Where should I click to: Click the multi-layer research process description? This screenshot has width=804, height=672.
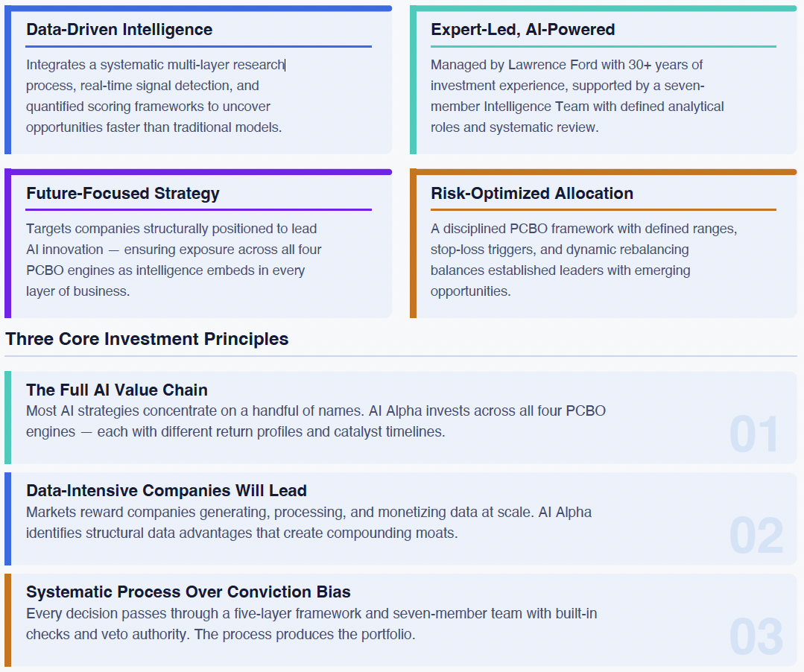tap(154, 96)
